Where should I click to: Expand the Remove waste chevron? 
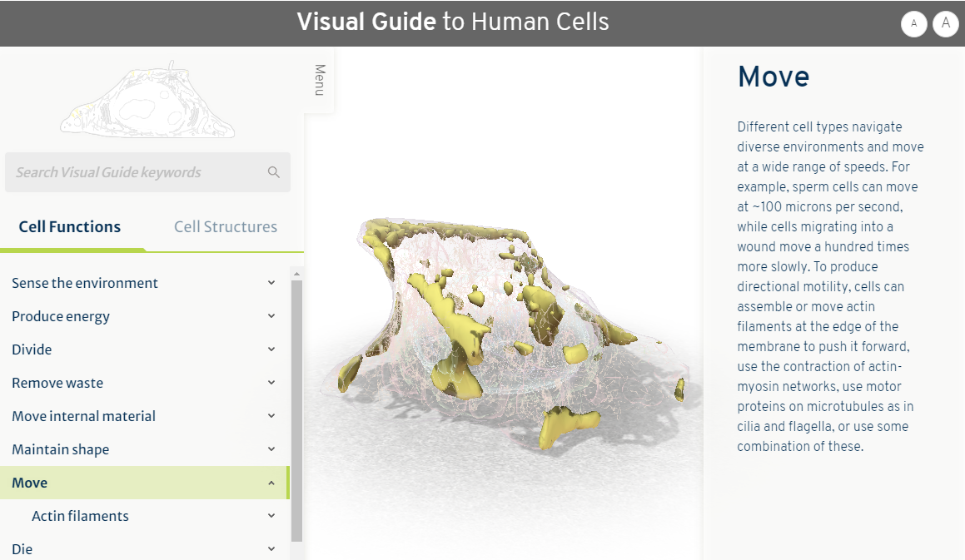pos(271,383)
